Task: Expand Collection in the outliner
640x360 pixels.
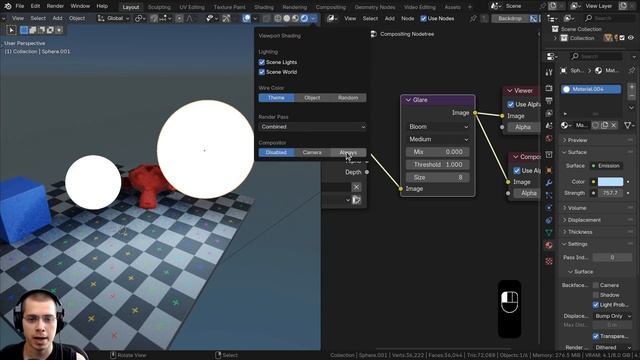Action: point(555,38)
